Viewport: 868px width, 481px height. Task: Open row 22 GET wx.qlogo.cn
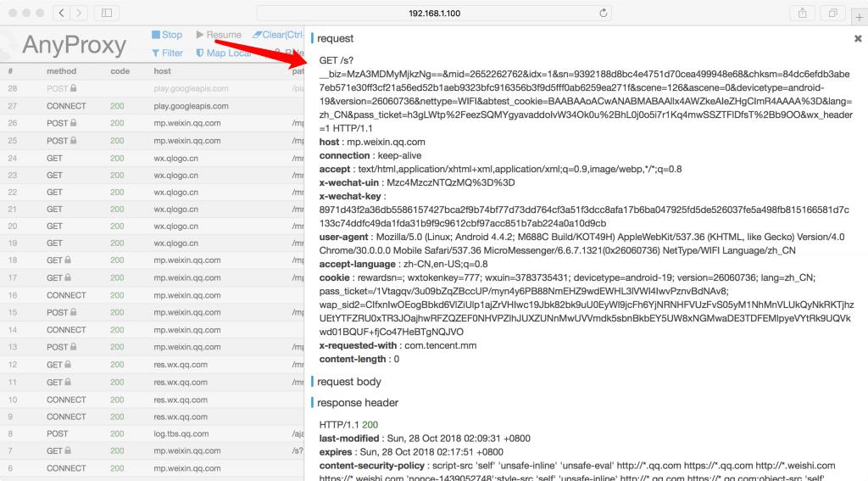click(x=153, y=193)
